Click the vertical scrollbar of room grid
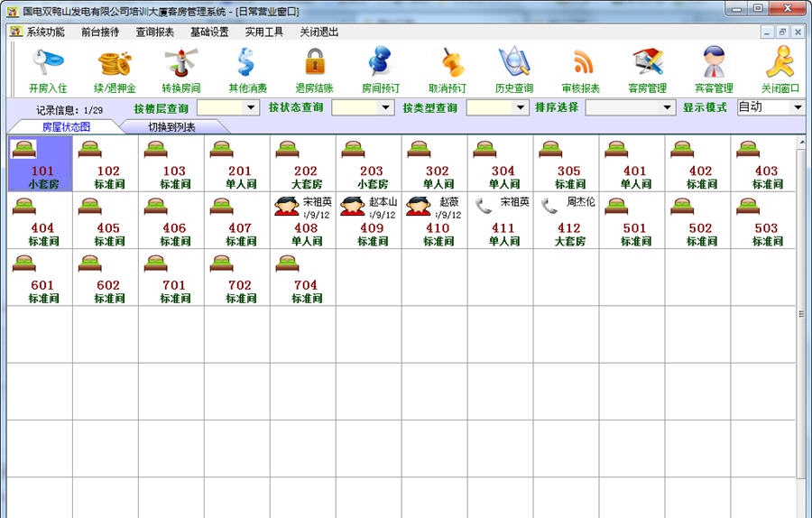The height and width of the screenshot is (518, 812). tap(801, 314)
